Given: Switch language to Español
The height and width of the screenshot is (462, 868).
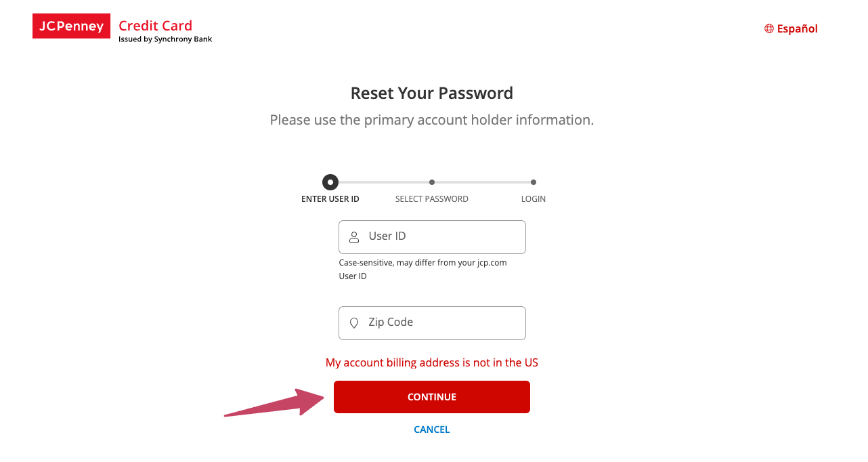Looking at the screenshot, I should pyautogui.click(x=797, y=28).
